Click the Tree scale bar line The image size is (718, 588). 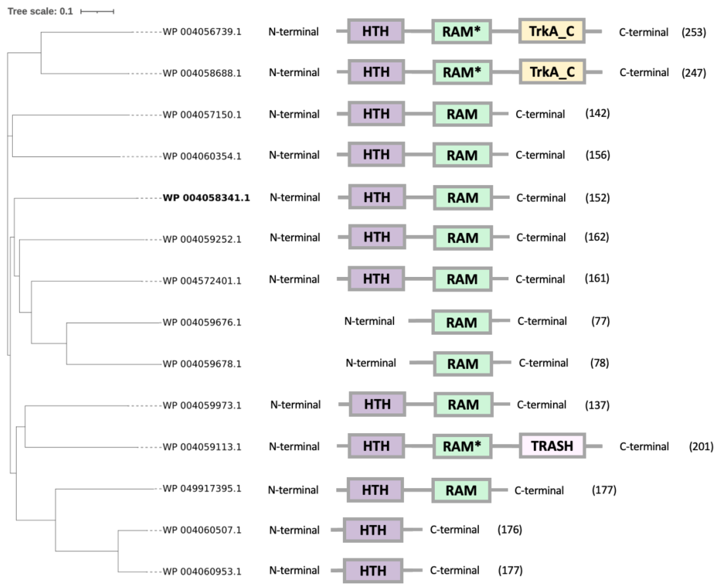[x=97, y=12]
